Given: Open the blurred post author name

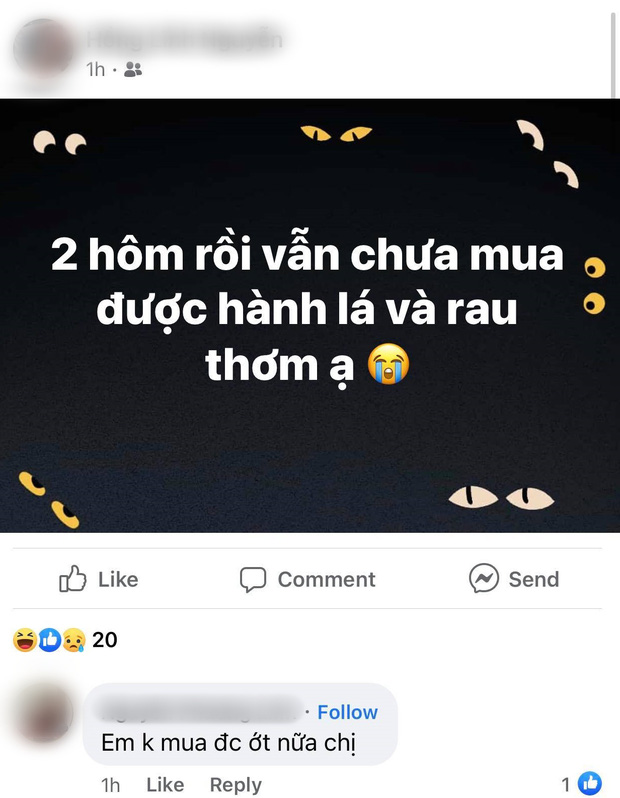Looking at the screenshot, I should tap(185, 39).
